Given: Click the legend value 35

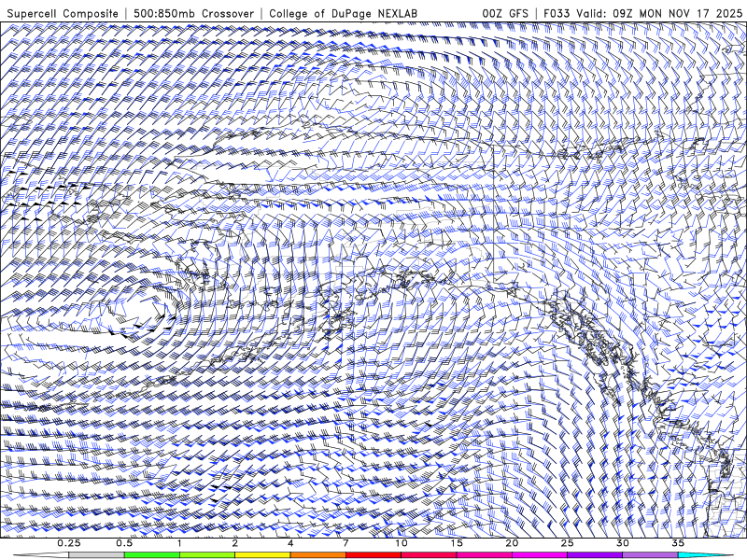Looking at the screenshot, I should point(678,543).
